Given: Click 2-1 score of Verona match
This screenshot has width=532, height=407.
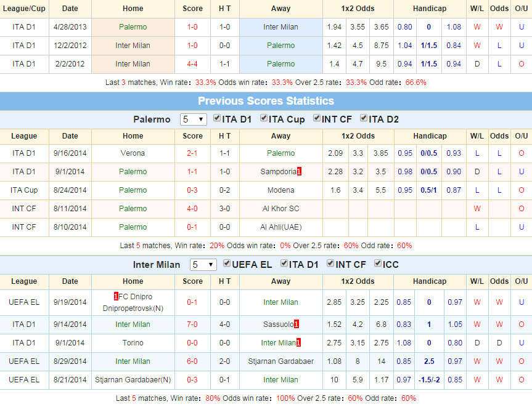Looking at the screenshot, I should point(192,153).
